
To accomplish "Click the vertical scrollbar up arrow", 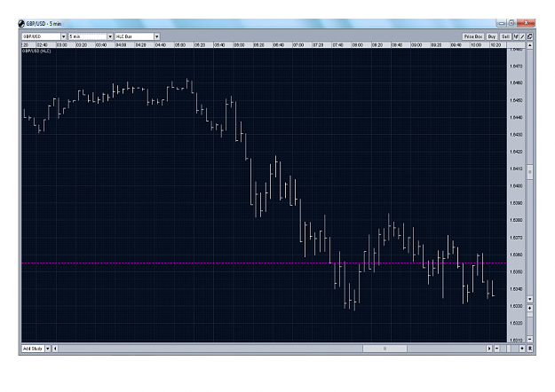I will click(530, 45).
